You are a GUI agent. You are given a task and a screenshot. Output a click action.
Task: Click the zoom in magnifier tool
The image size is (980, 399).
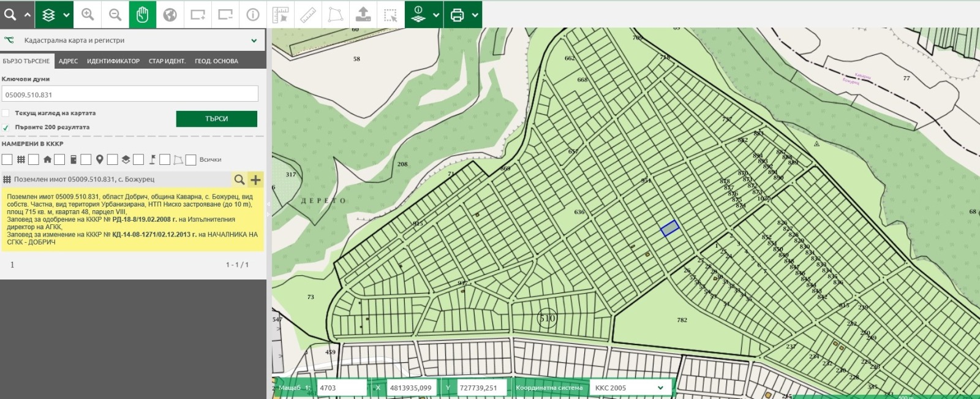pos(88,14)
